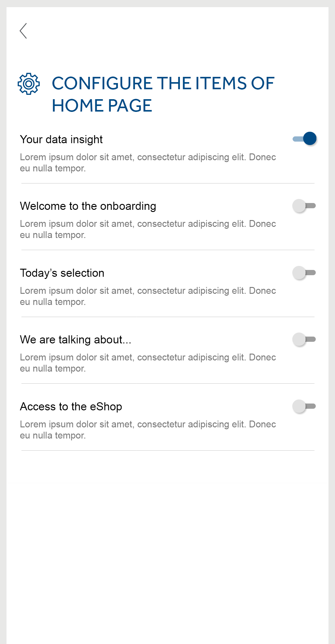Screen dimensions: 335x644
Task: Click description text under Your data insight
Action: tap(148, 162)
